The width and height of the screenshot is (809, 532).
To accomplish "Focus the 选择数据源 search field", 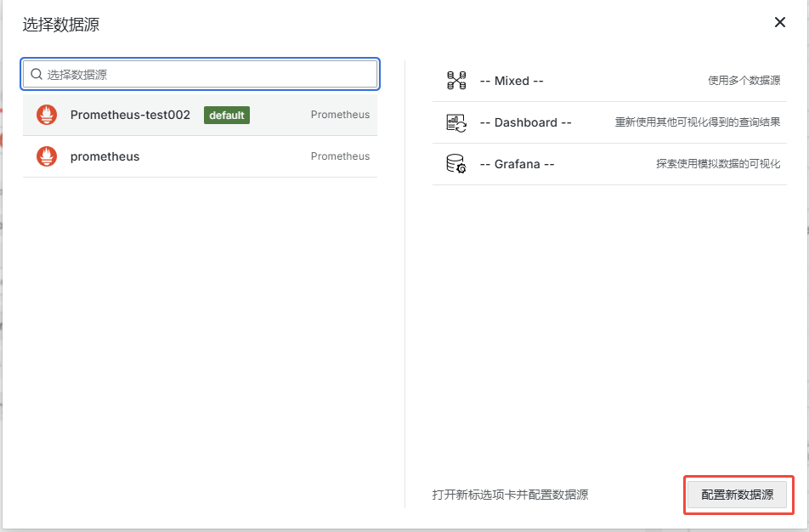I will pyautogui.click(x=208, y=75).
